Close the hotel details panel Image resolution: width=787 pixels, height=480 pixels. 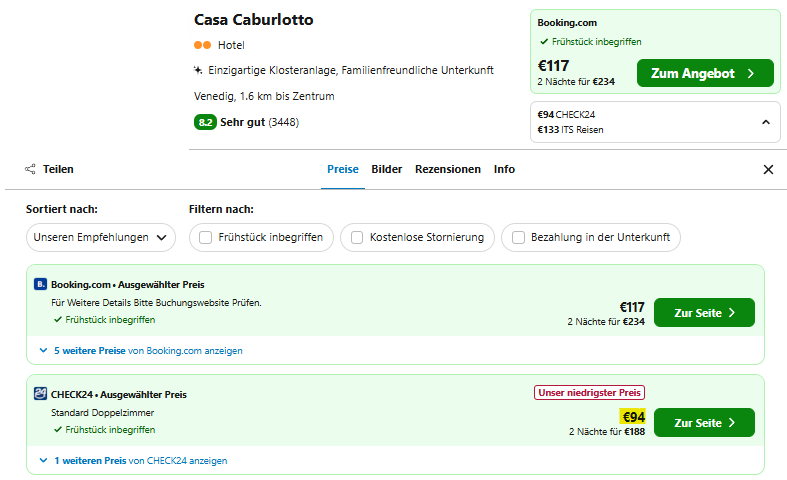pos(768,170)
